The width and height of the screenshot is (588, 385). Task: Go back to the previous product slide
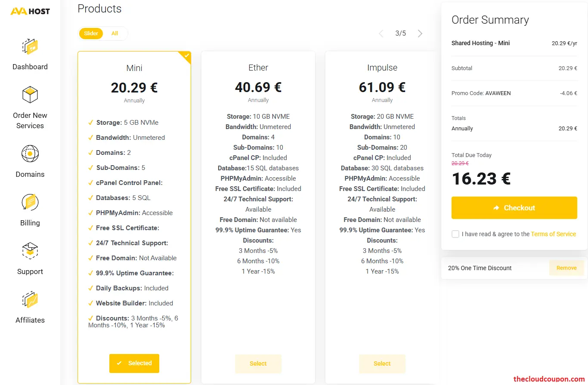pyautogui.click(x=381, y=33)
